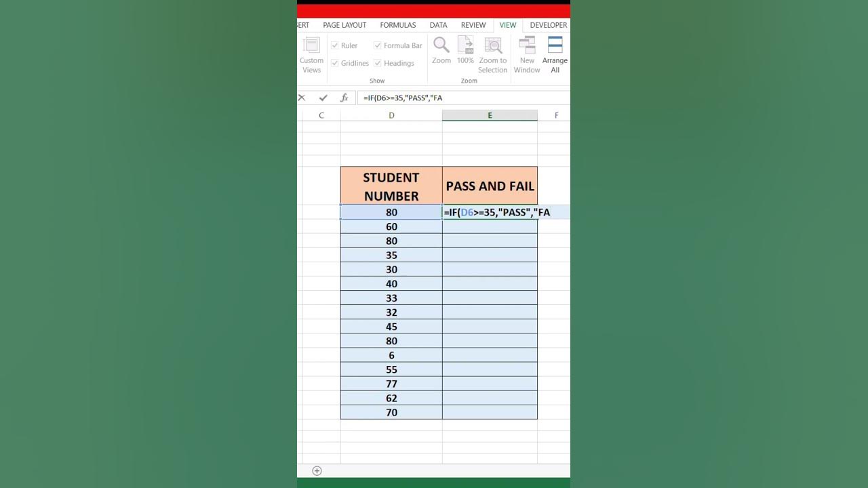Add a new sheet with plus icon
The height and width of the screenshot is (488, 868).
pos(317,470)
